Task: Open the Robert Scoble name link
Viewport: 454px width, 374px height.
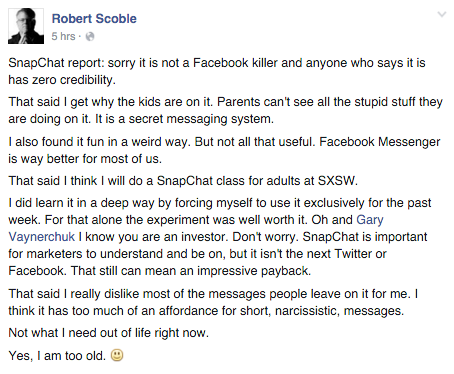Action: point(94,19)
